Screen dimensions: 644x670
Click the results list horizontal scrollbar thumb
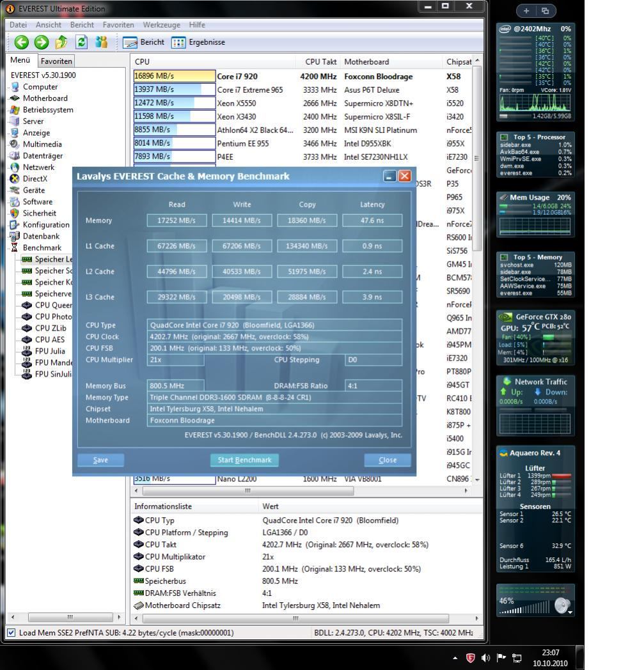tap(247, 490)
